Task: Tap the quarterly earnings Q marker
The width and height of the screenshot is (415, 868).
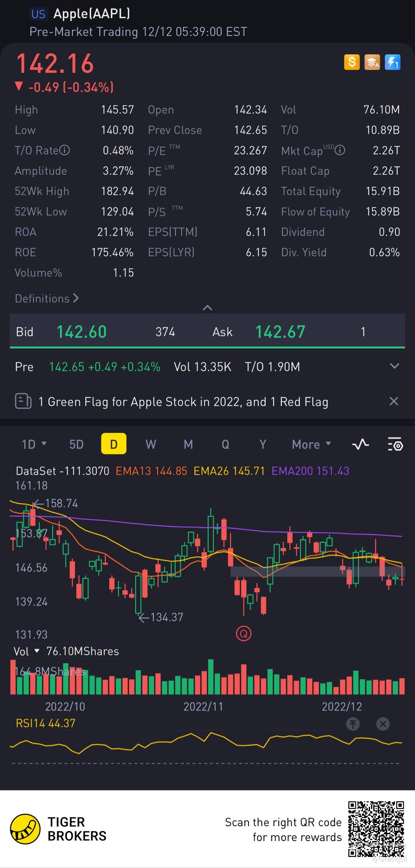Action: tap(243, 634)
